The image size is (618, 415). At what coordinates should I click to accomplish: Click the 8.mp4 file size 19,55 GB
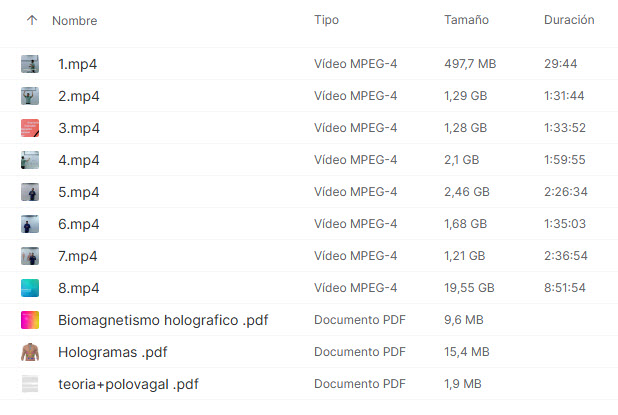469,288
